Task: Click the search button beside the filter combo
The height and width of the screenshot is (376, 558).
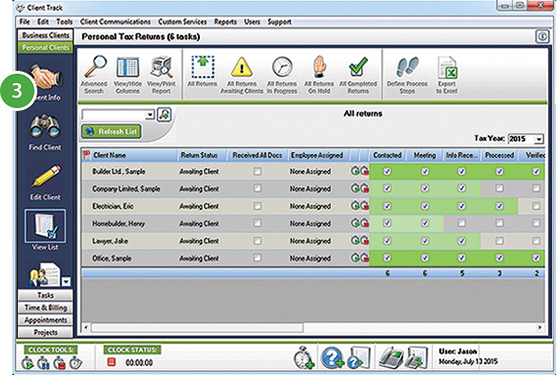Action: point(164,115)
